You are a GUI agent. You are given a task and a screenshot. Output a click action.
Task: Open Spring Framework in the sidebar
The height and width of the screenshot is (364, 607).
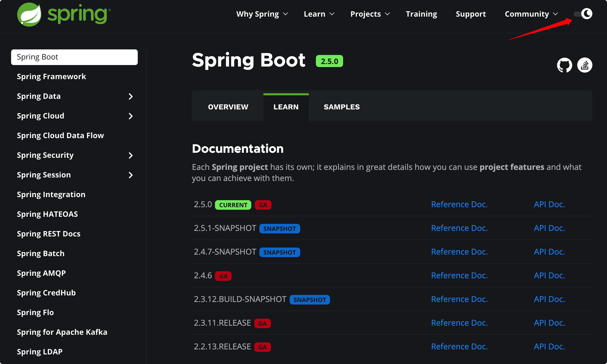tap(51, 76)
